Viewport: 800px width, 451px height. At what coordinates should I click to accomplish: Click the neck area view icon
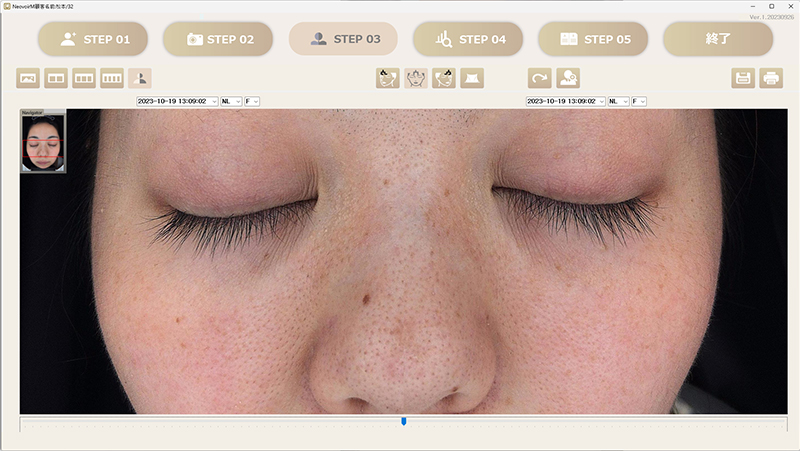[x=472, y=78]
